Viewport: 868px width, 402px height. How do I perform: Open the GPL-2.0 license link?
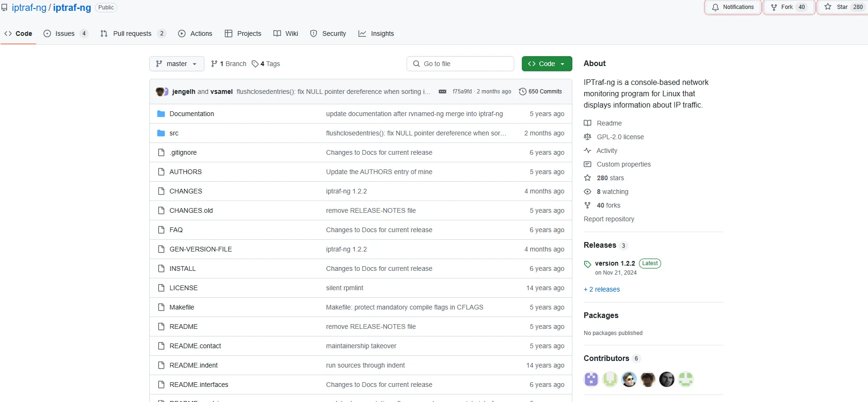pos(621,137)
